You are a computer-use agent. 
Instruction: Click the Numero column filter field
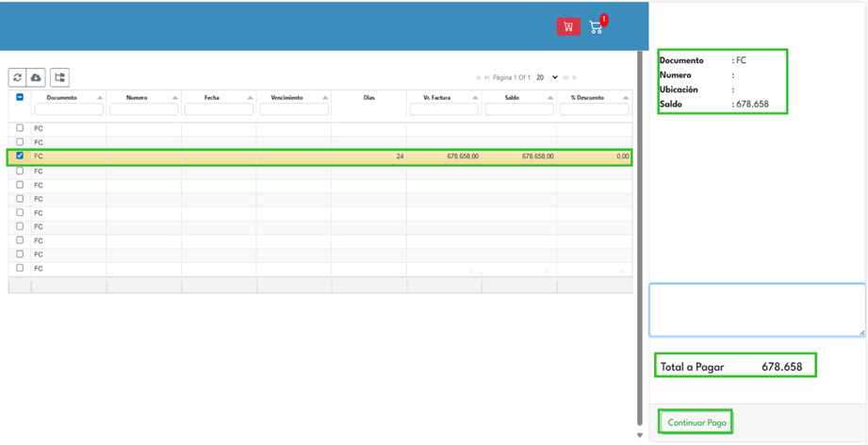tap(143, 109)
